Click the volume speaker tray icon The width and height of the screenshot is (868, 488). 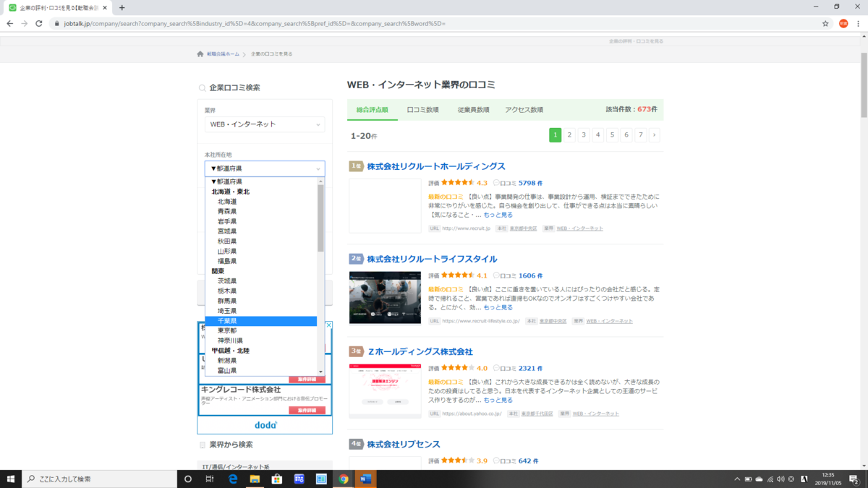point(781,479)
